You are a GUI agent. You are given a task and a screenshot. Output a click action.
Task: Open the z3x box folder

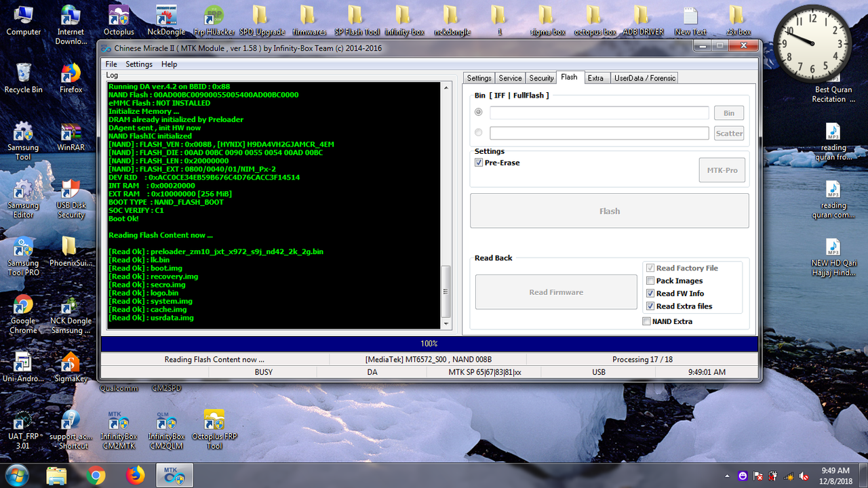pyautogui.click(x=738, y=20)
